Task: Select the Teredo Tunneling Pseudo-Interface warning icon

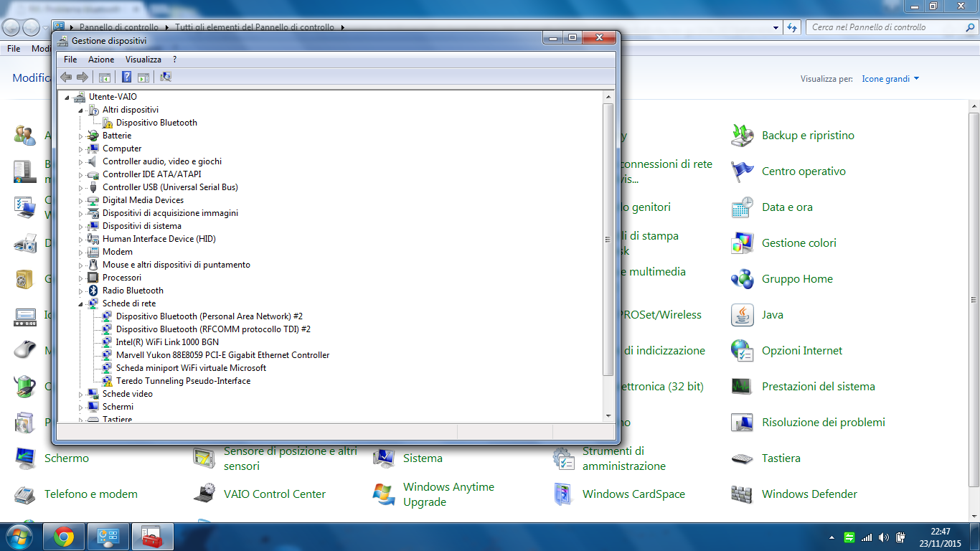Action: [107, 381]
